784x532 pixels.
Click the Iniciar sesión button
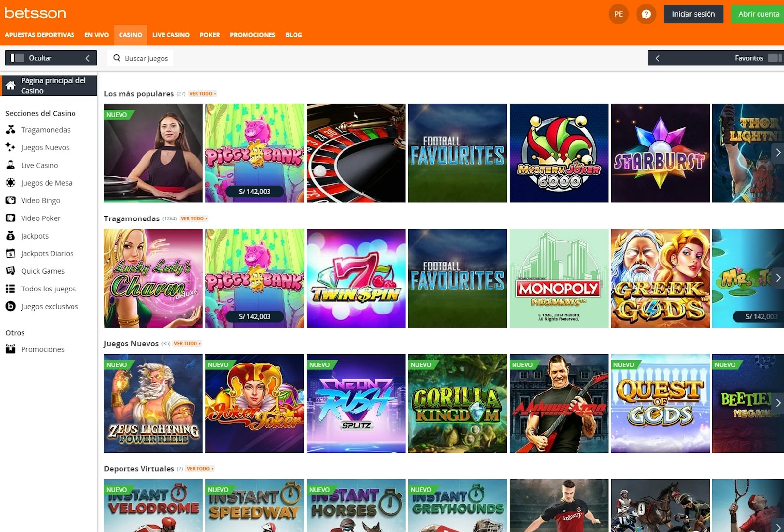(693, 14)
